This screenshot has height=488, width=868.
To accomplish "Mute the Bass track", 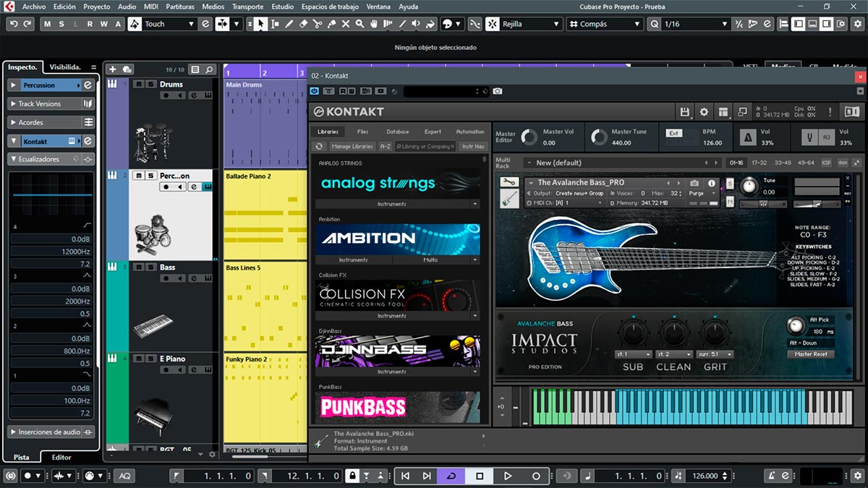I will coord(138,267).
